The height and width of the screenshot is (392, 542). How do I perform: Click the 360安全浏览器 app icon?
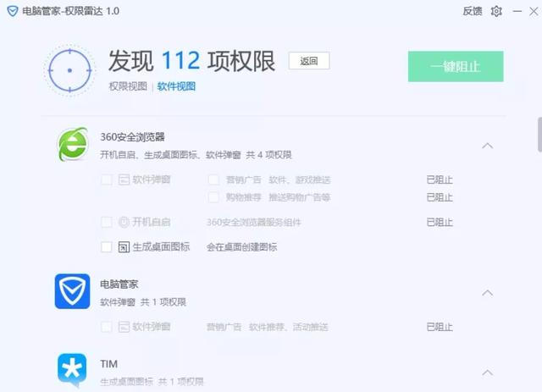click(x=72, y=145)
